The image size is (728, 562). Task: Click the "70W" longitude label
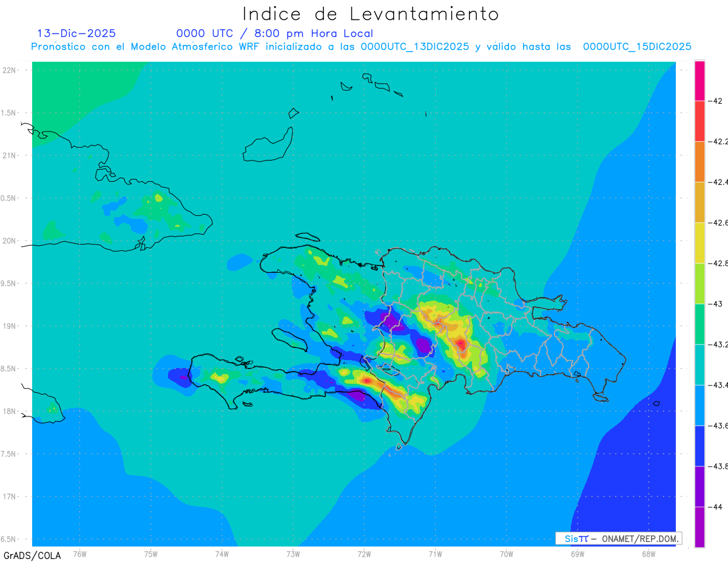(x=507, y=553)
